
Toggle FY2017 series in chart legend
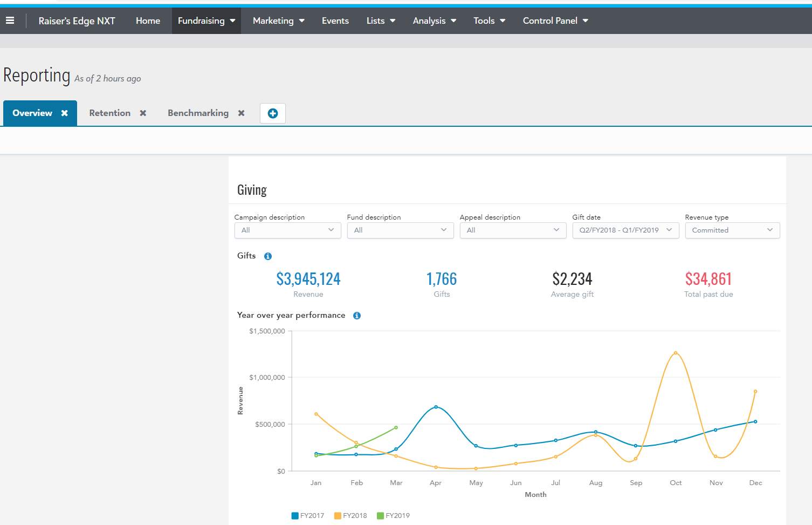(308, 516)
